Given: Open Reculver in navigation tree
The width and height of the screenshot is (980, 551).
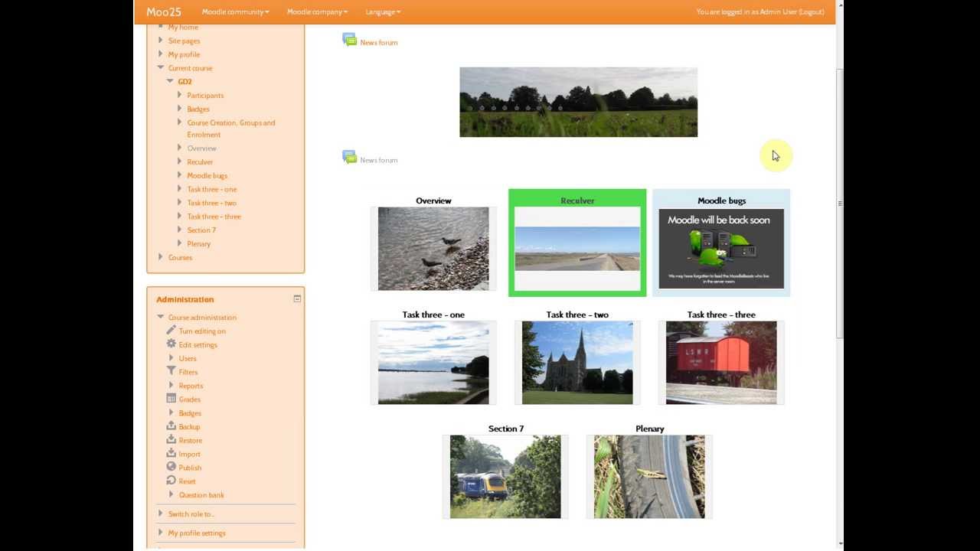Looking at the screenshot, I should pyautogui.click(x=200, y=162).
